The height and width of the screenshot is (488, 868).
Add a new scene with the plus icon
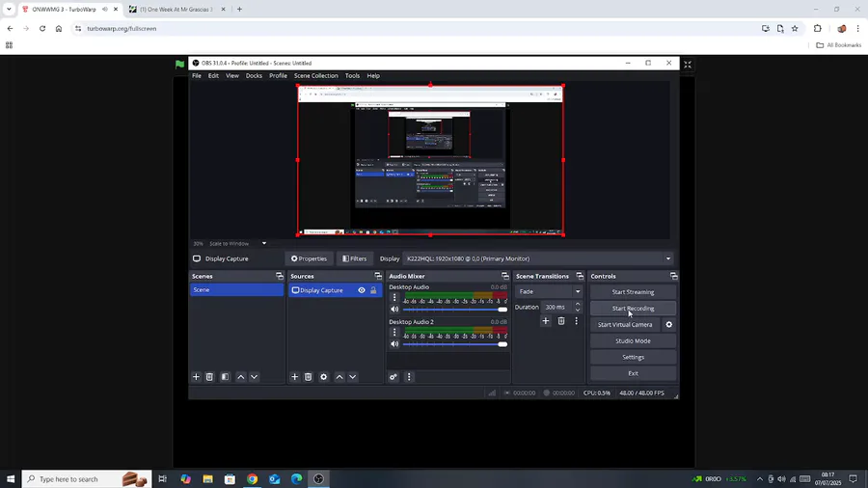(196, 377)
